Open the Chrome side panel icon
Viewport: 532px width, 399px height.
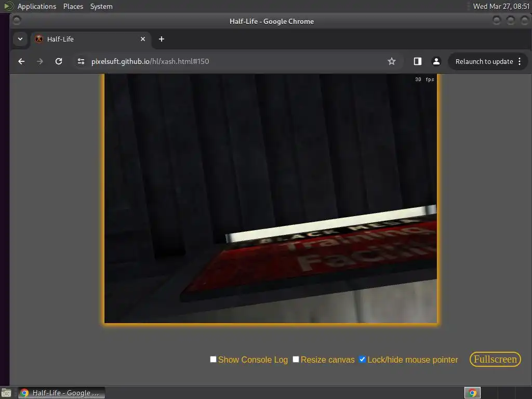coord(418,61)
